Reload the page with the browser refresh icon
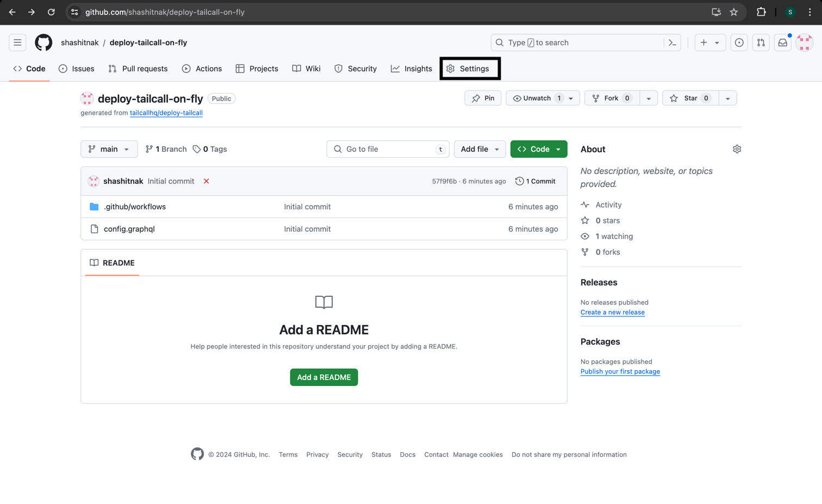The width and height of the screenshot is (822, 504). click(x=51, y=12)
